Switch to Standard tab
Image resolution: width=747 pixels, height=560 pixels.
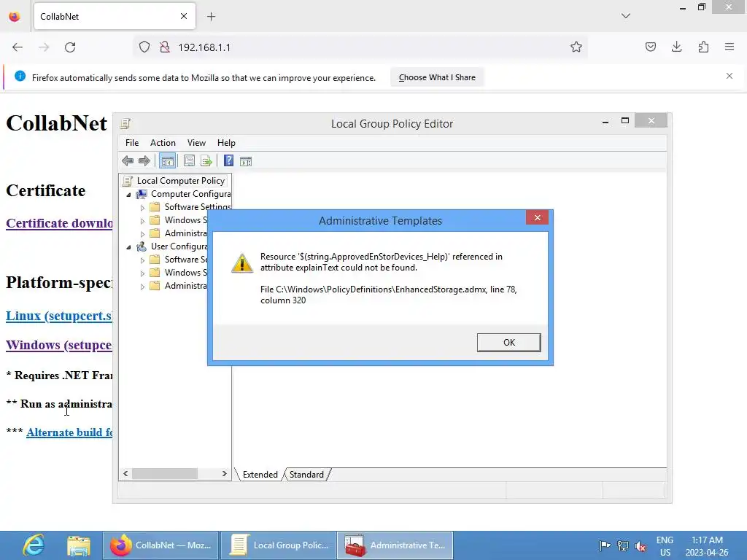306,474
